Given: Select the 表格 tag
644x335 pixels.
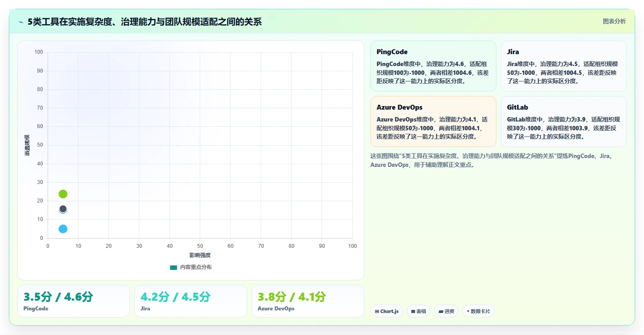Looking at the screenshot, I should click(x=418, y=311).
